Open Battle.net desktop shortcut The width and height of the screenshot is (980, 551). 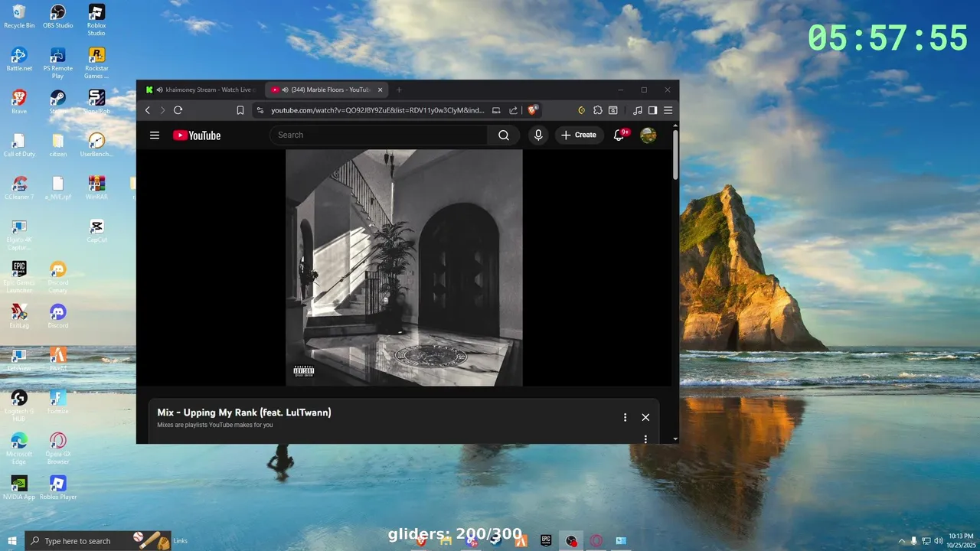[x=19, y=59]
